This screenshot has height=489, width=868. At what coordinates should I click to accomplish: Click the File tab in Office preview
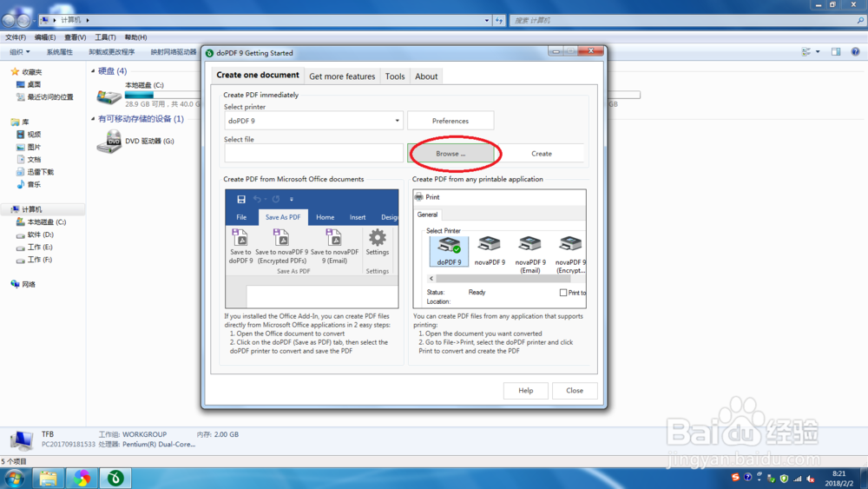coord(241,217)
